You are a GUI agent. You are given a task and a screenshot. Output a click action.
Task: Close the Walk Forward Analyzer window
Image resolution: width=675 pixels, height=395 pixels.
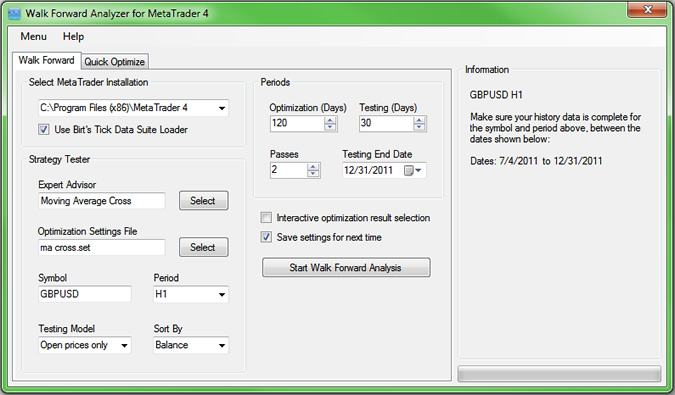click(647, 9)
